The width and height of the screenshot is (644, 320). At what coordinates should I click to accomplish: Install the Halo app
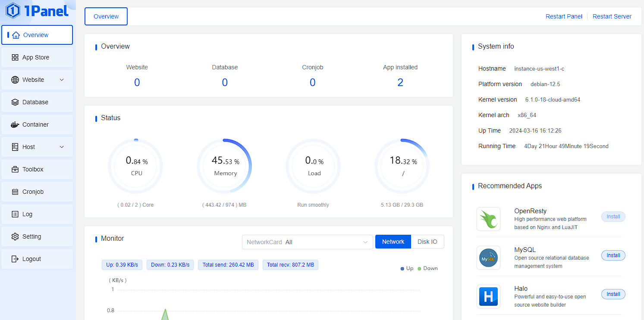click(x=613, y=294)
